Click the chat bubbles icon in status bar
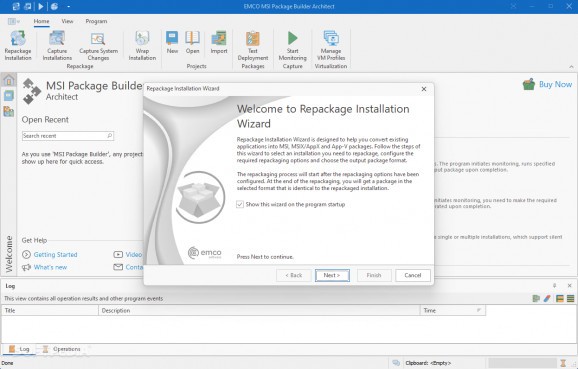The height and width of the screenshot is (369, 578). click(x=396, y=363)
